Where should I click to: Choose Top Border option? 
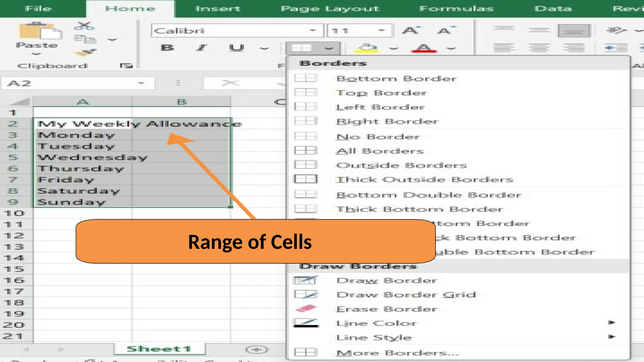(x=459, y=93)
